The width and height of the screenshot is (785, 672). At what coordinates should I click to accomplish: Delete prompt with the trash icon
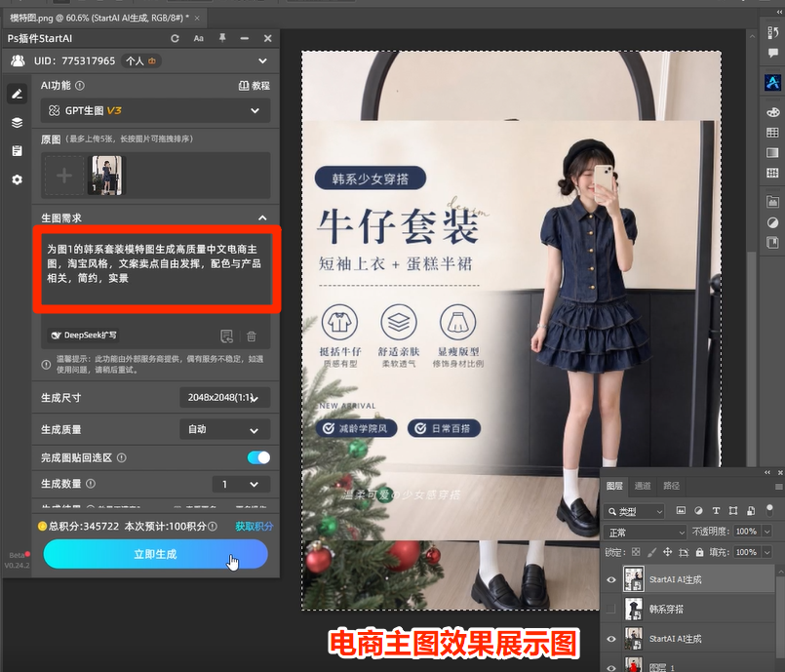(x=252, y=336)
